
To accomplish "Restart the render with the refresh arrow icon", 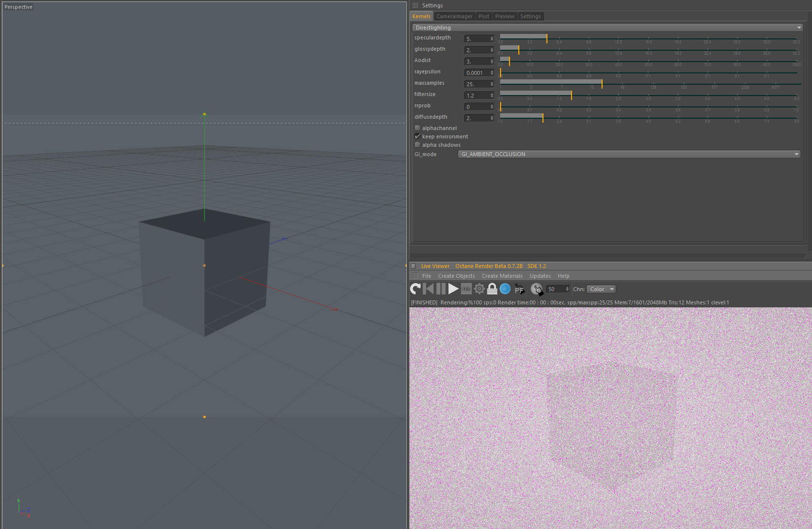I will click(416, 289).
